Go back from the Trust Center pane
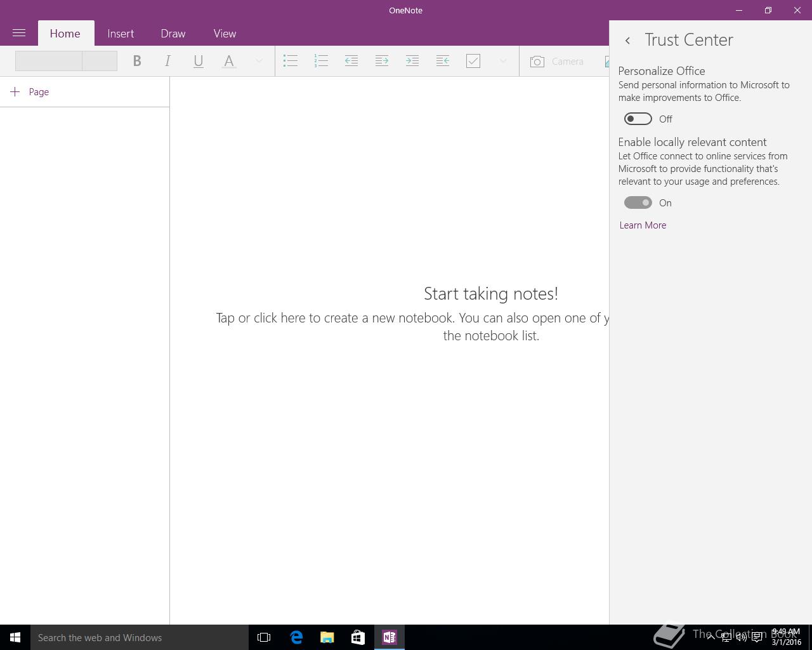The width and height of the screenshot is (812, 650). 627,40
